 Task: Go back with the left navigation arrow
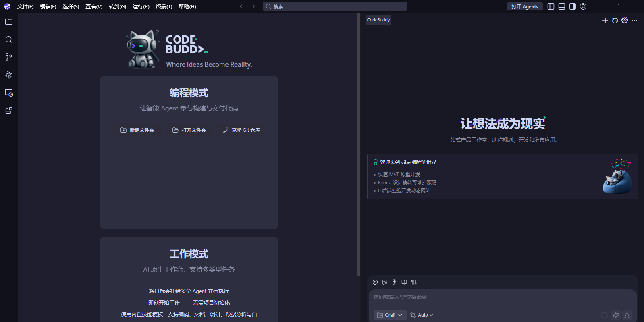[241, 6]
